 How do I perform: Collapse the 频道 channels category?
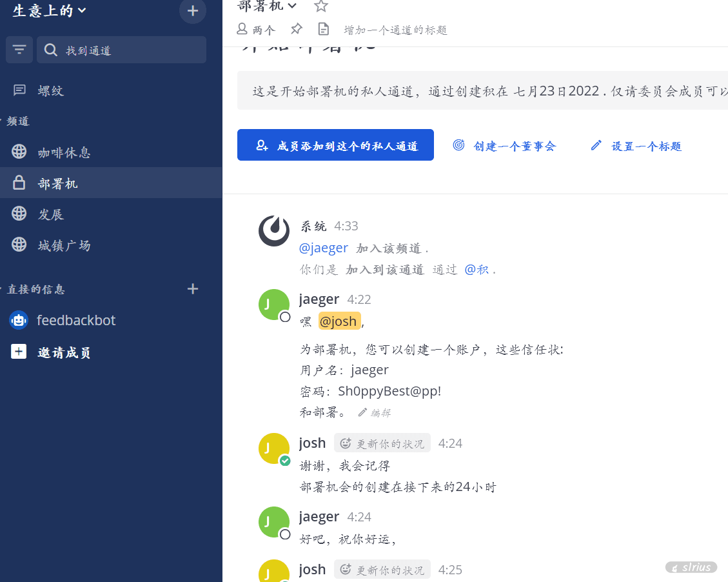[17, 121]
